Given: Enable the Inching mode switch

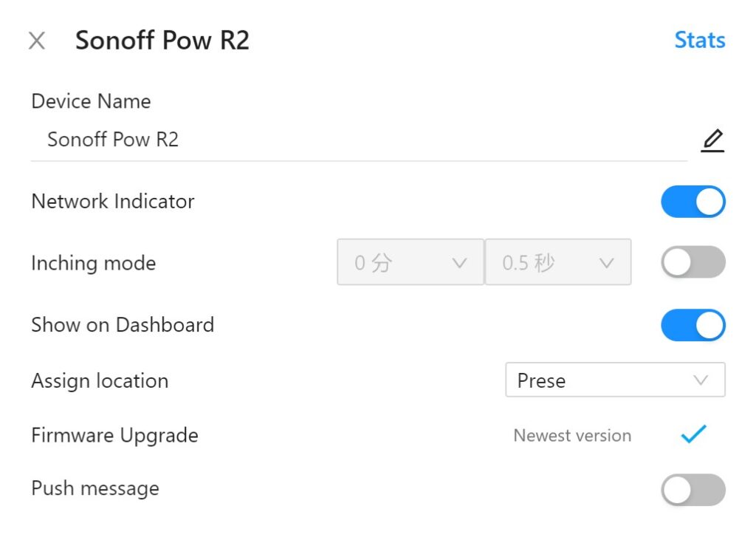Looking at the screenshot, I should click(693, 262).
